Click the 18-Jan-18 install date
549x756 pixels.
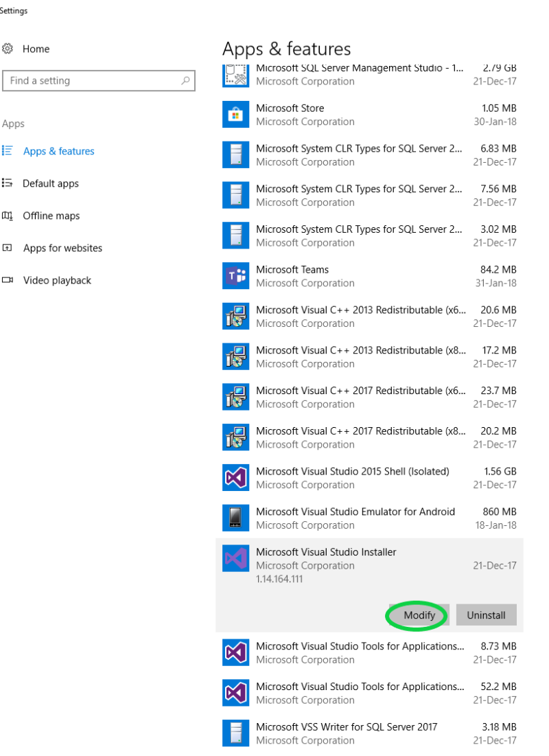point(496,525)
